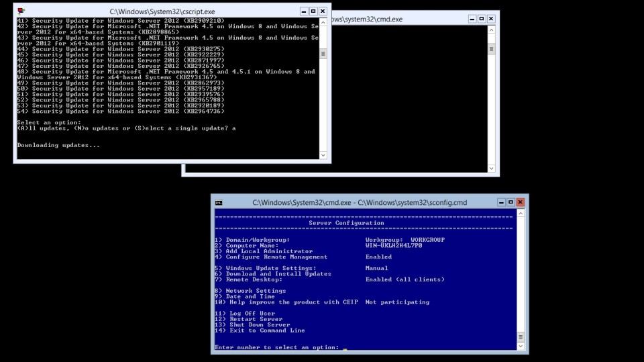Click 'Not participating' CEIP value
644x362 pixels.
click(x=397, y=302)
